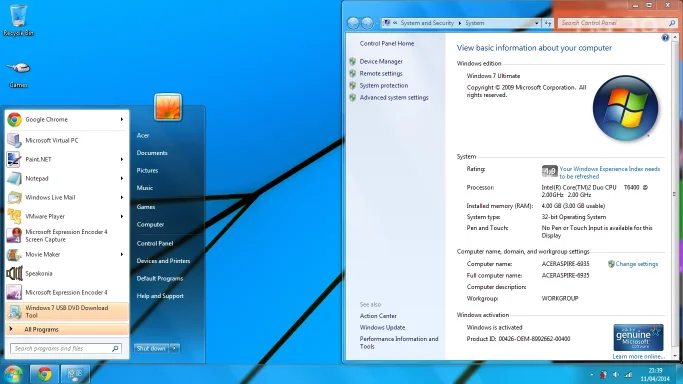Open Recycle Bin on desktop

coord(18,20)
